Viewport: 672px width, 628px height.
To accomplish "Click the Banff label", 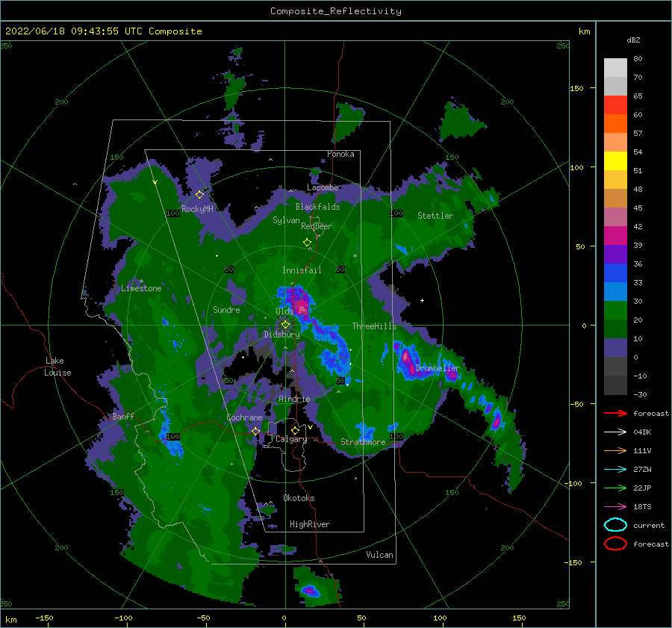I will [x=123, y=417].
